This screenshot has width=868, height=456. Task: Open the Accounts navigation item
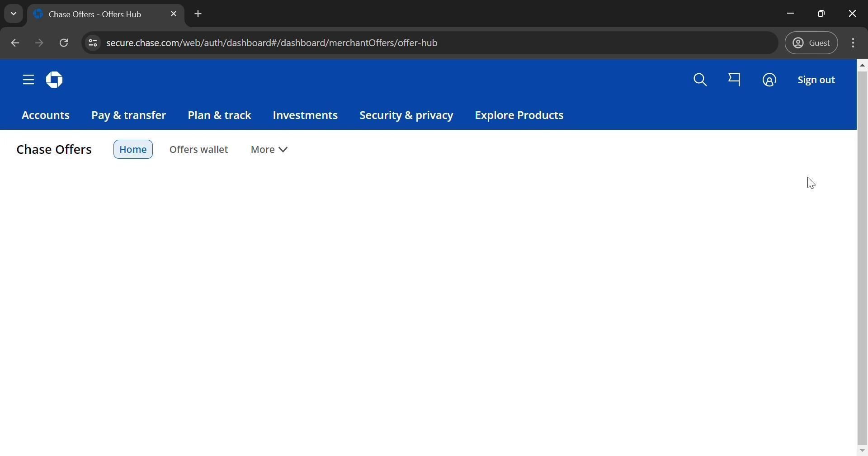click(x=46, y=115)
